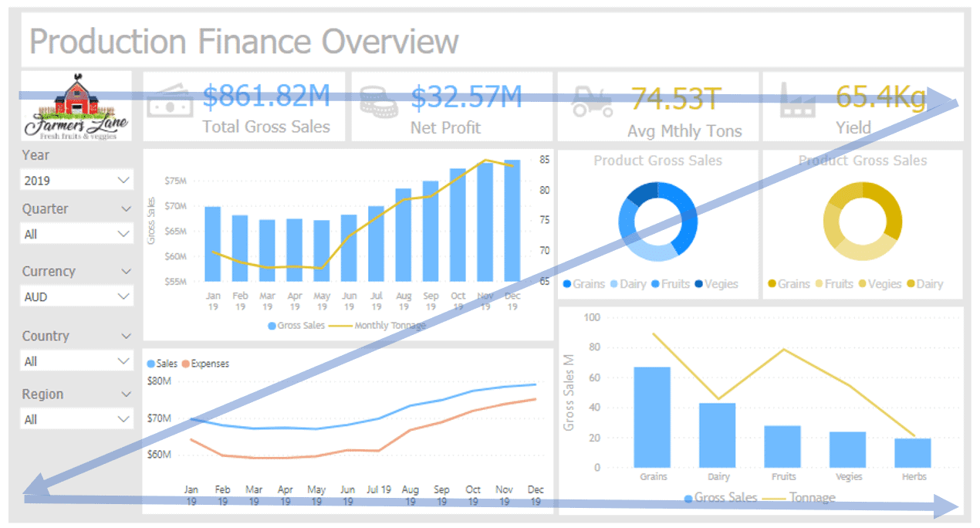980x528 pixels.
Task: Open the Currency dropdown showing AUD
Action: (x=76, y=296)
